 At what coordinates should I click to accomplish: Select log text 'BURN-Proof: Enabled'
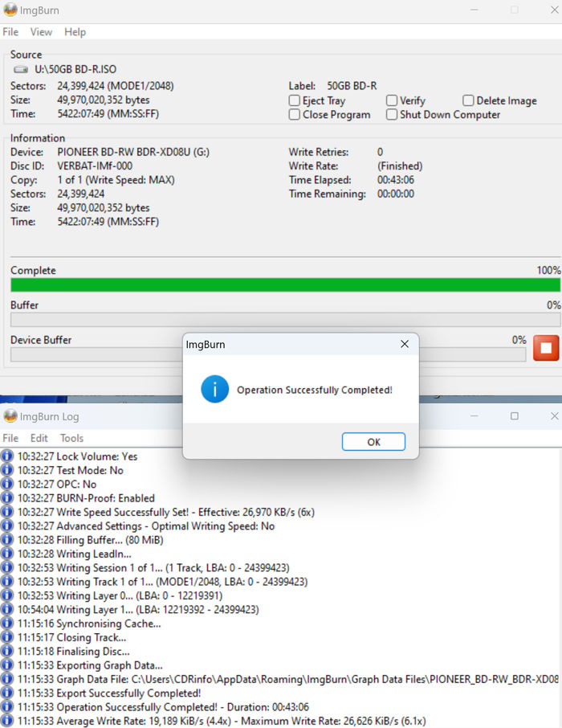pyautogui.click(x=105, y=498)
